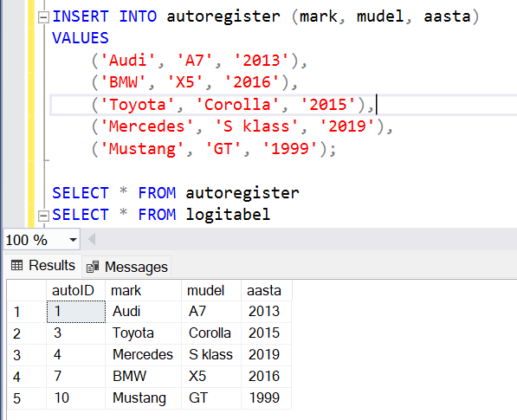Click the Toyota cell in results
Viewport: 517px width, 420px height.
pyautogui.click(x=143, y=333)
